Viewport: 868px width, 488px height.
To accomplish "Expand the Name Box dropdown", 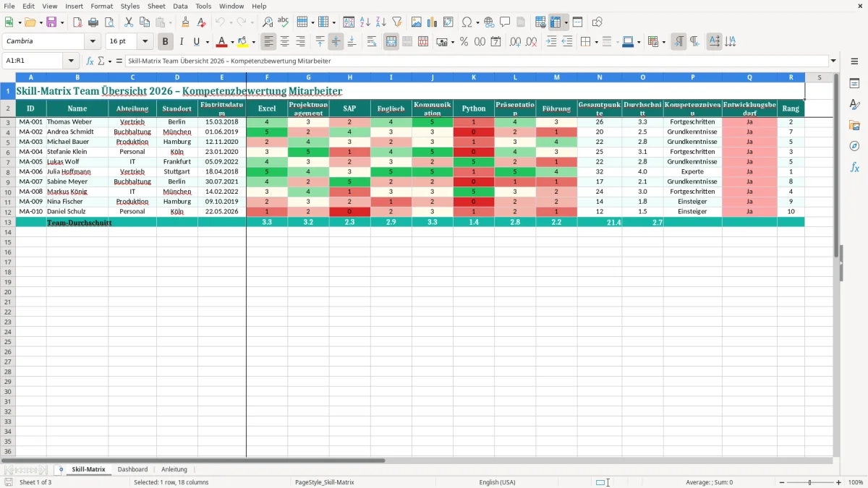I will (71, 61).
